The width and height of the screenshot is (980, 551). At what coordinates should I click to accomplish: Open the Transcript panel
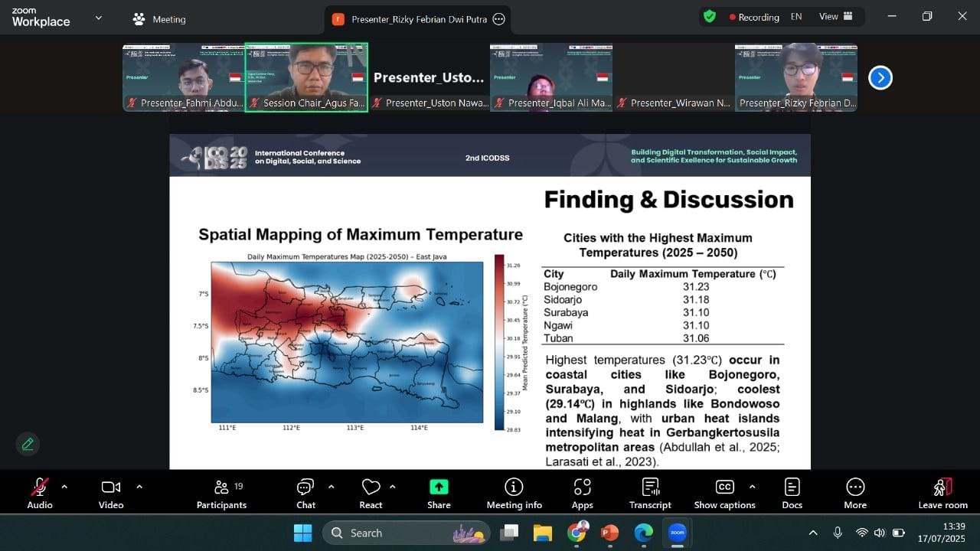click(x=650, y=493)
